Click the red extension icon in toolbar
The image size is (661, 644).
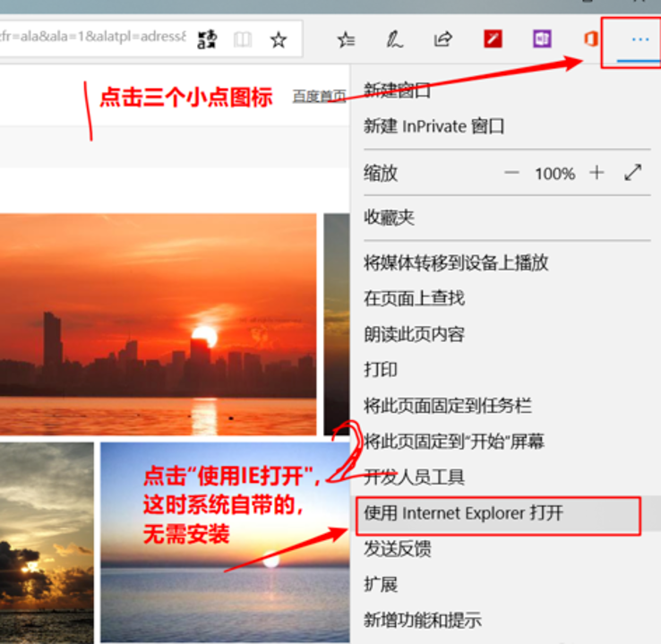pos(493,39)
